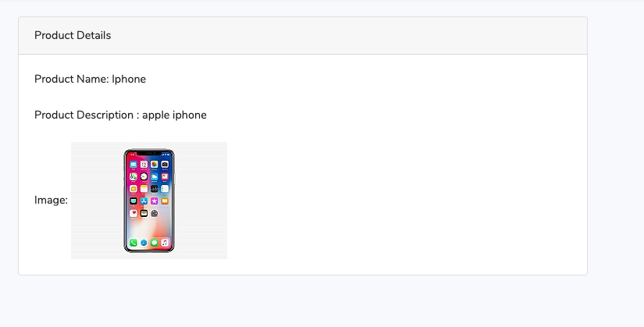Click the Health heart icon on the phone
Image resolution: width=644 pixels, height=327 pixels.
tap(133, 213)
